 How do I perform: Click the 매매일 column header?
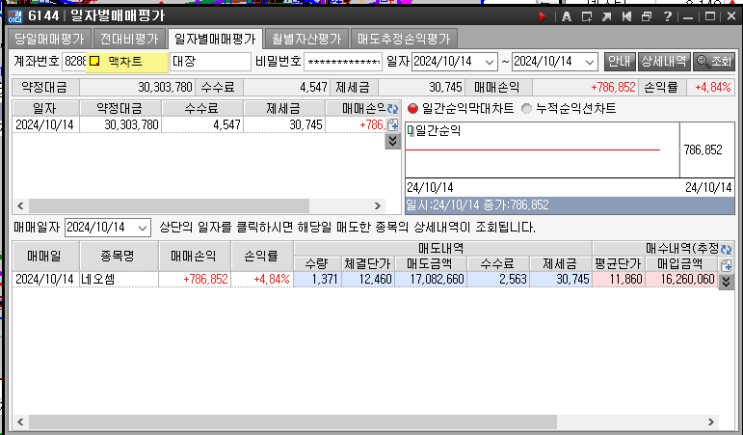pos(45,256)
